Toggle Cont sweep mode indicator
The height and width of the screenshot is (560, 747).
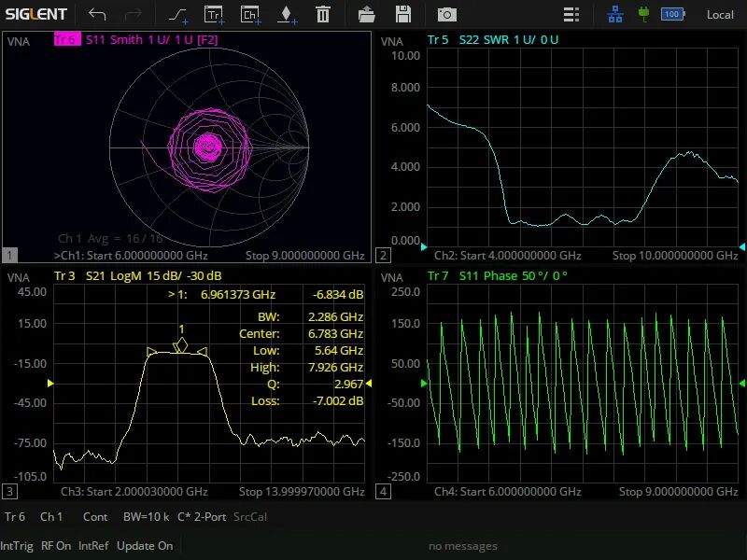(95, 517)
